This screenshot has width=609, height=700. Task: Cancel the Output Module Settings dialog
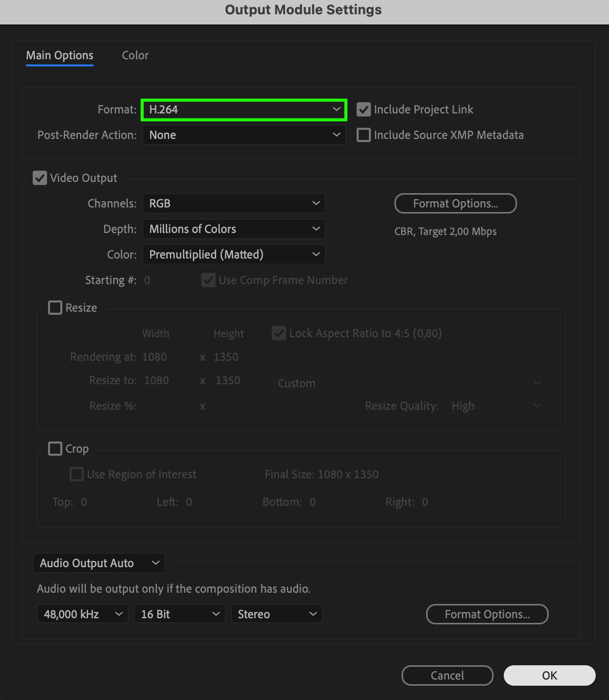tap(447, 675)
